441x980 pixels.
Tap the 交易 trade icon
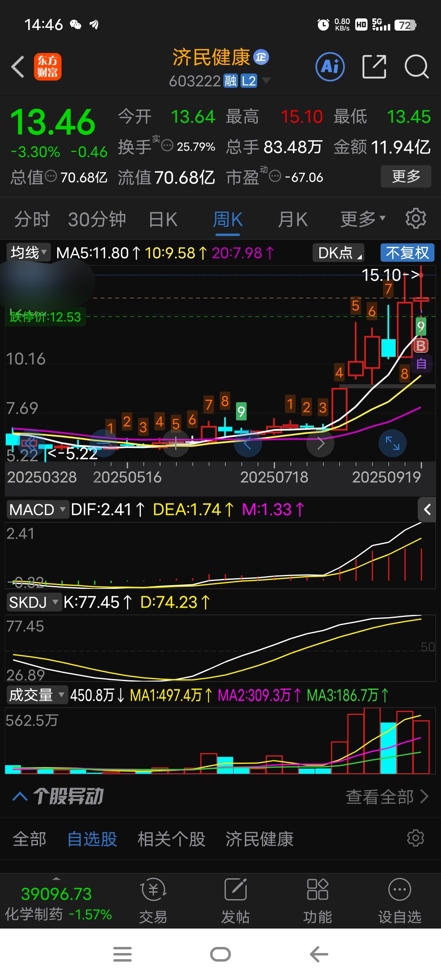coord(153,901)
